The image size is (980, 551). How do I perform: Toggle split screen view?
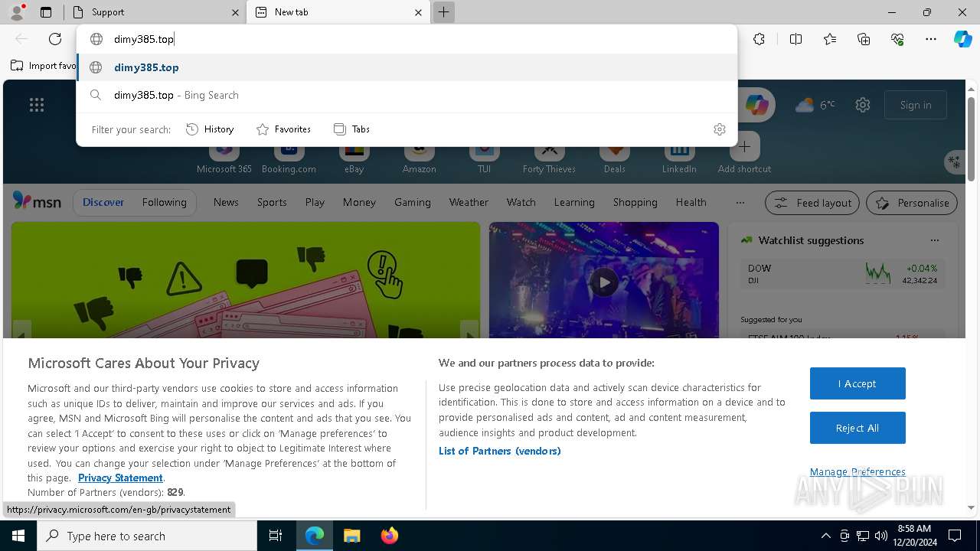tap(795, 39)
